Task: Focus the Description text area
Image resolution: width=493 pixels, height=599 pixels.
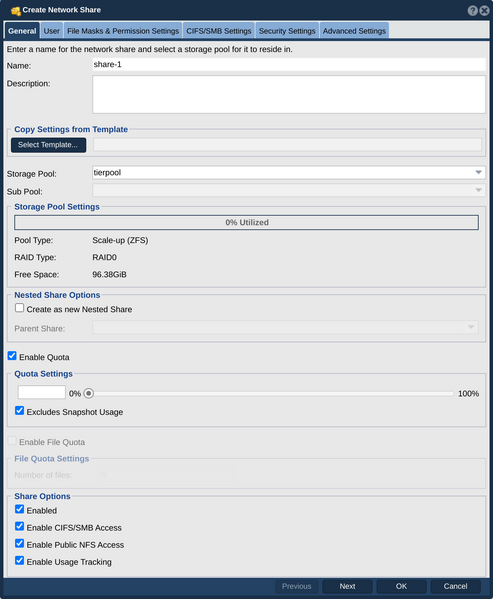Action: point(289,94)
